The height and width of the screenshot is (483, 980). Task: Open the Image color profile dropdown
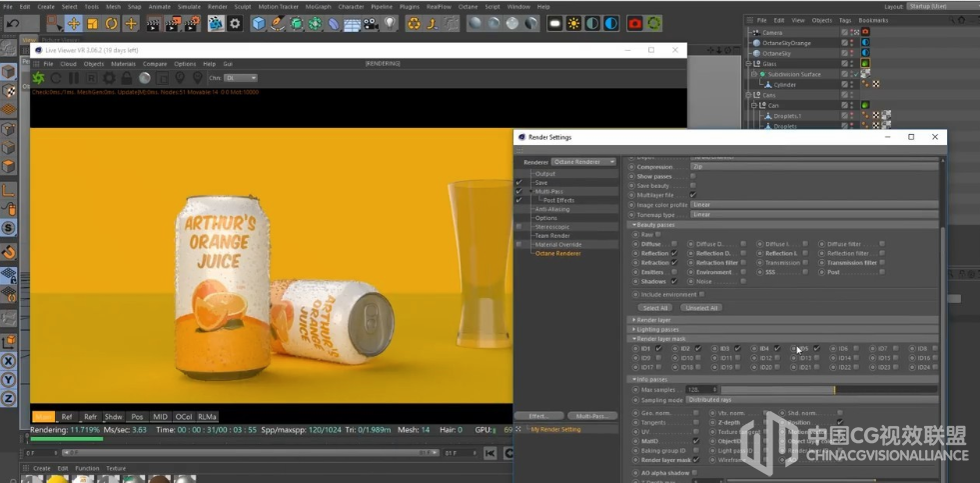(x=814, y=205)
